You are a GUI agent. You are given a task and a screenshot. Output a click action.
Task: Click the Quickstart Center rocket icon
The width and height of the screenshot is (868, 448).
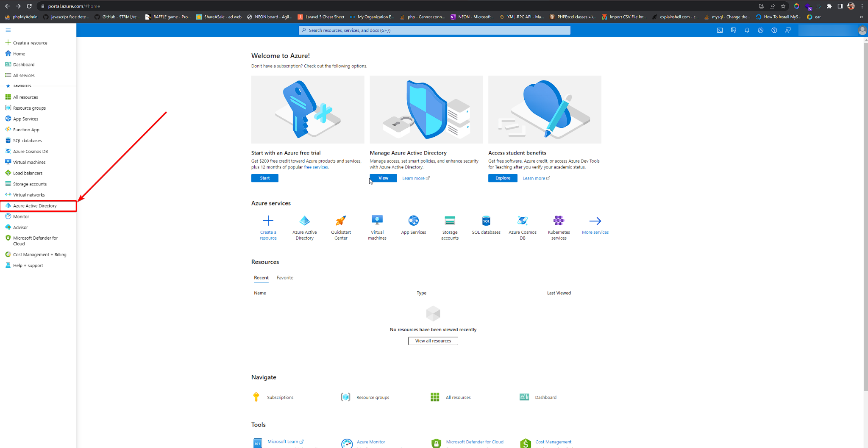tap(341, 221)
